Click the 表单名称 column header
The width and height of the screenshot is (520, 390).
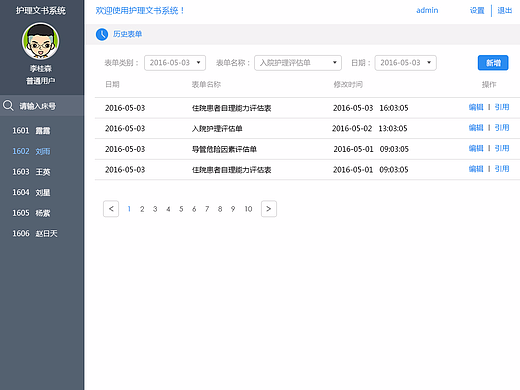coord(206,85)
